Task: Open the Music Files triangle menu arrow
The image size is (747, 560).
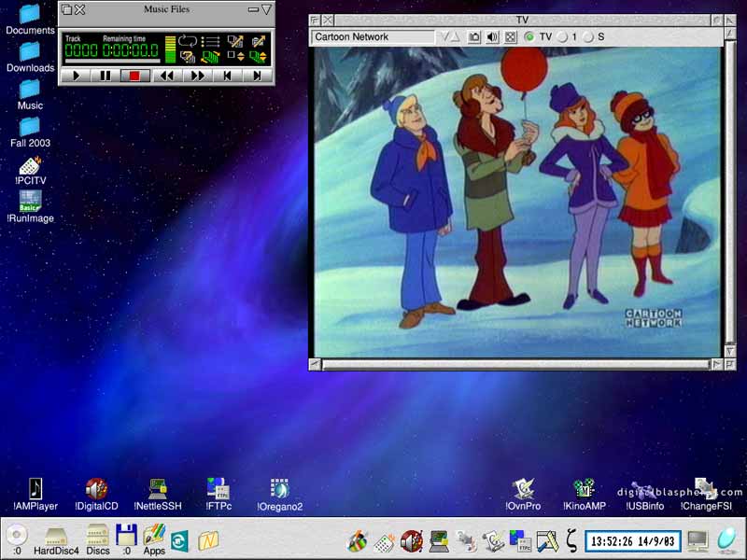Action: pyautogui.click(x=266, y=9)
